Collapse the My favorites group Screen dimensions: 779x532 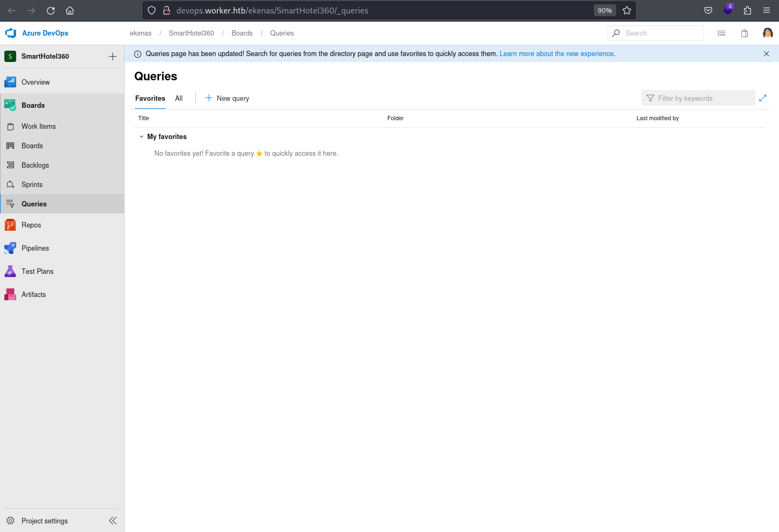click(x=141, y=137)
